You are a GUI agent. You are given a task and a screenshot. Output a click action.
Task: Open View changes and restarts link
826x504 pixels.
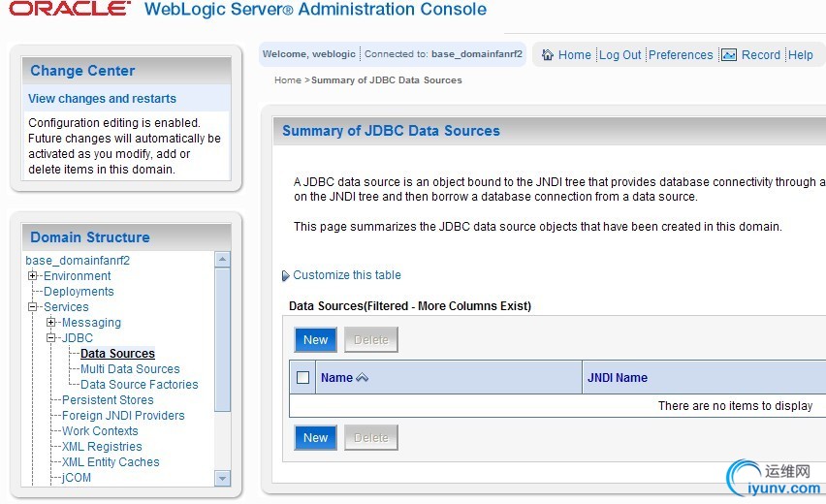pyautogui.click(x=102, y=99)
